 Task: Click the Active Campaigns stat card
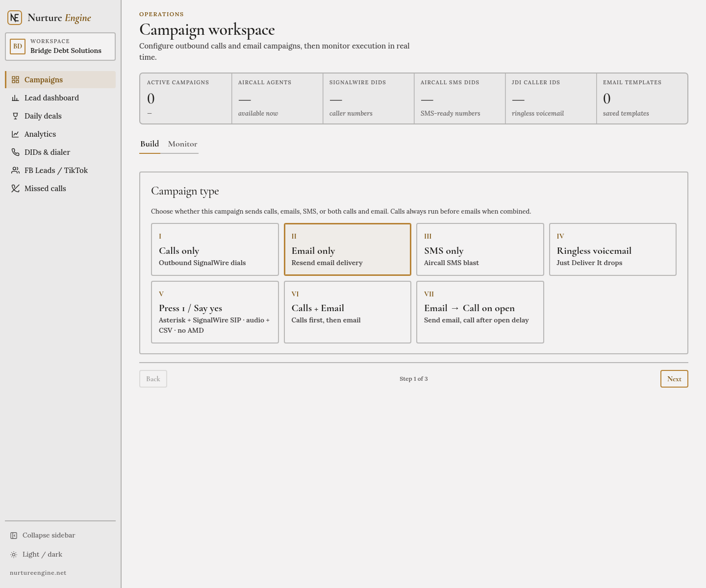tap(186, 98)
